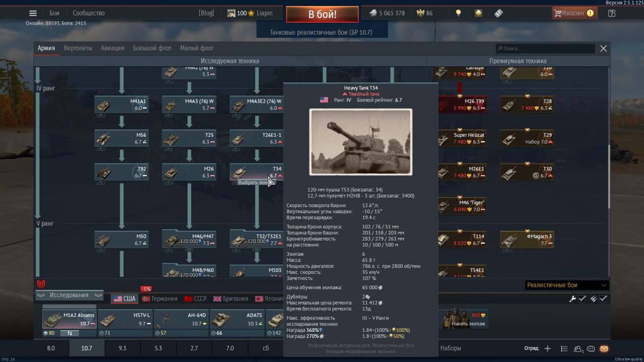
Task: Open the hamburger main menu
Action: click(x=33, y=13)
